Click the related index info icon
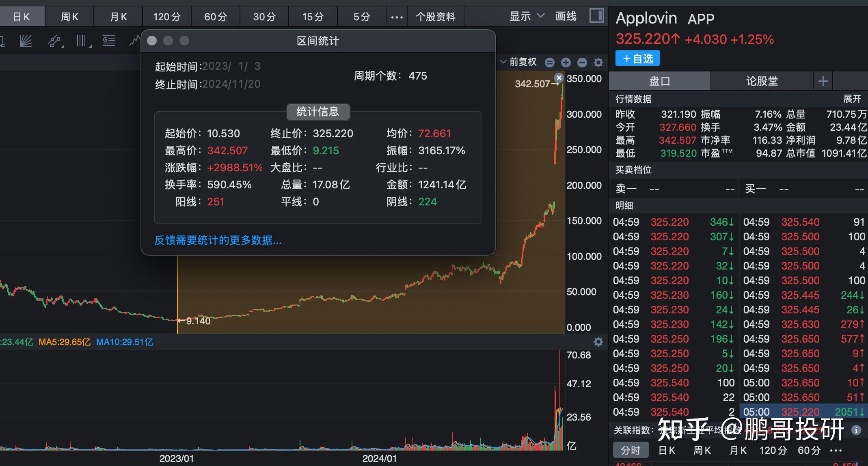This screenshot has width=868, height=466. [856, 430]
